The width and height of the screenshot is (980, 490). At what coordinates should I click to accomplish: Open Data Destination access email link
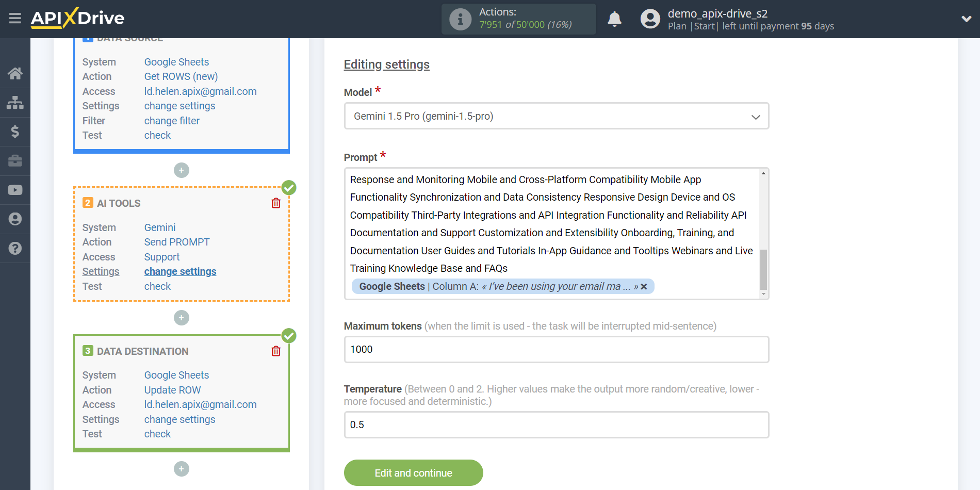(201, 404)
